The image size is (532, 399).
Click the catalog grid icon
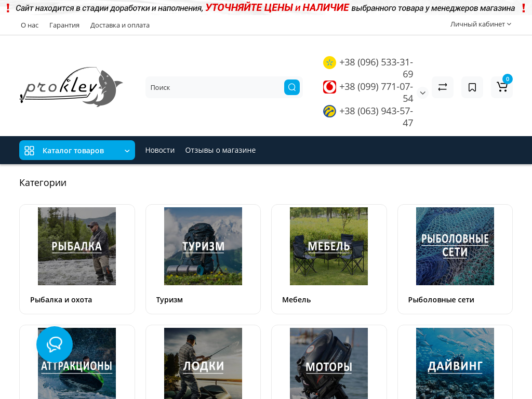point(30,150)
